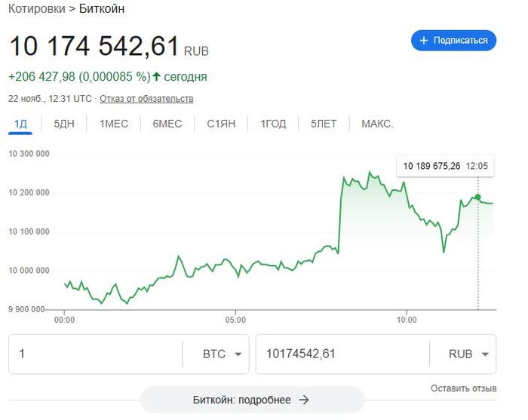The height and width of the screenshot is (420, 528).
Task: Select the 6МЕС chart range
Action: tap(167, 124)
